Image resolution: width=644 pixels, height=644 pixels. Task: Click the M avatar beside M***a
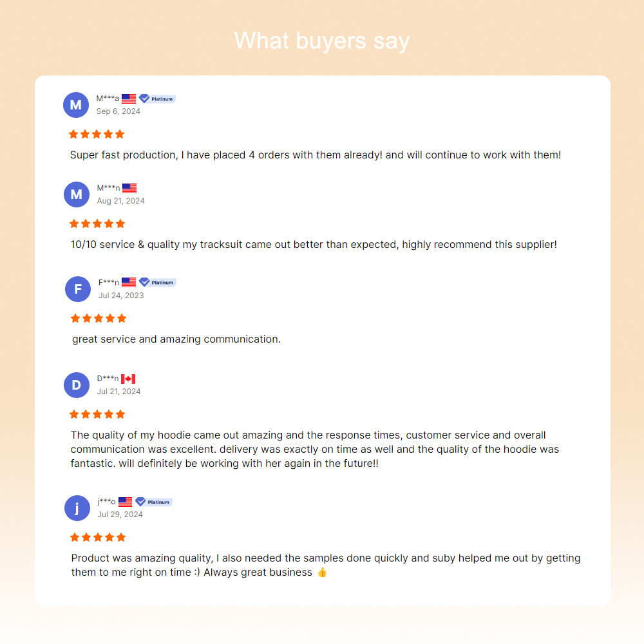pyautogui.click(x=76, y=105)
